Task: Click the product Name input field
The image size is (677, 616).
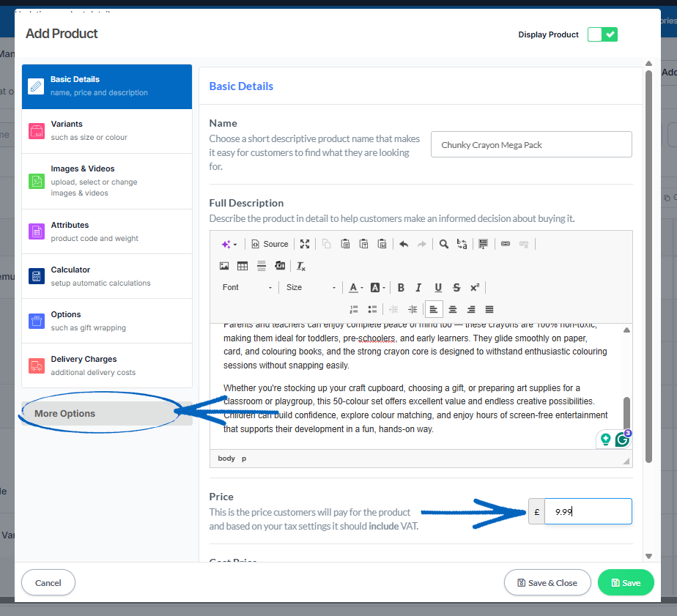Action: pos(531,144)
